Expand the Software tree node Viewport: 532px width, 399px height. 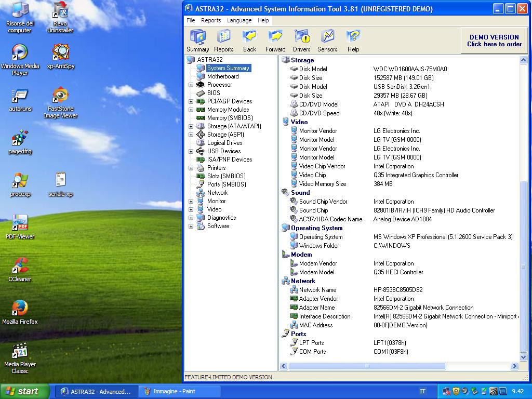coord(191,226)
